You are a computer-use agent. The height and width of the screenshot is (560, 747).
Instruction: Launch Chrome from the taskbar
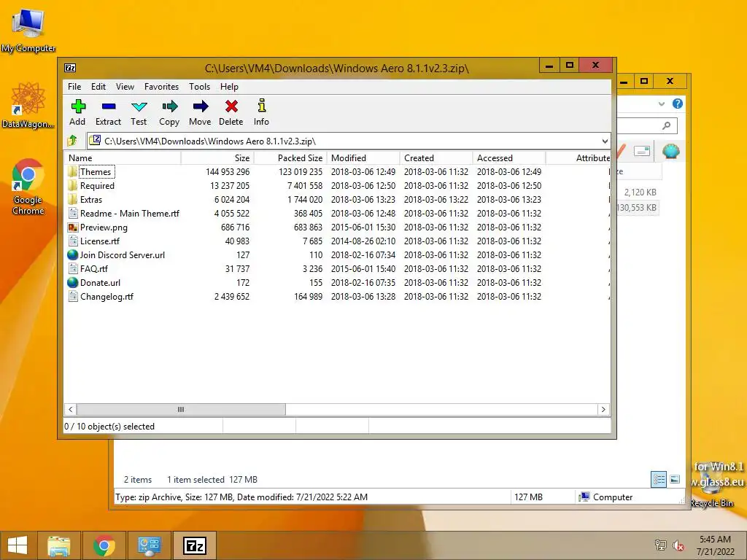click(104, 545)
